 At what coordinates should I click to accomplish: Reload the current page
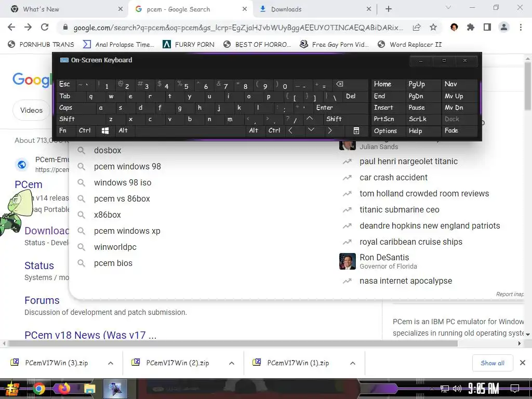(x=45, y=27)
